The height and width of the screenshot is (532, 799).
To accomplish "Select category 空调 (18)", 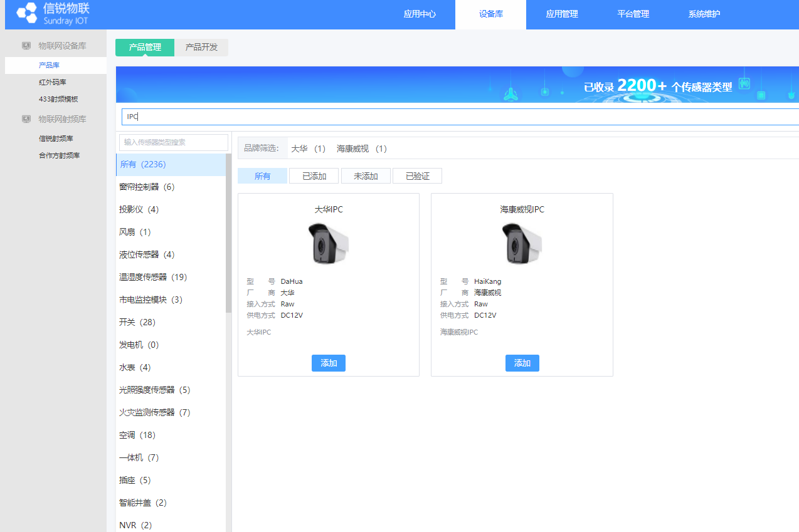I will pos(171,435).
